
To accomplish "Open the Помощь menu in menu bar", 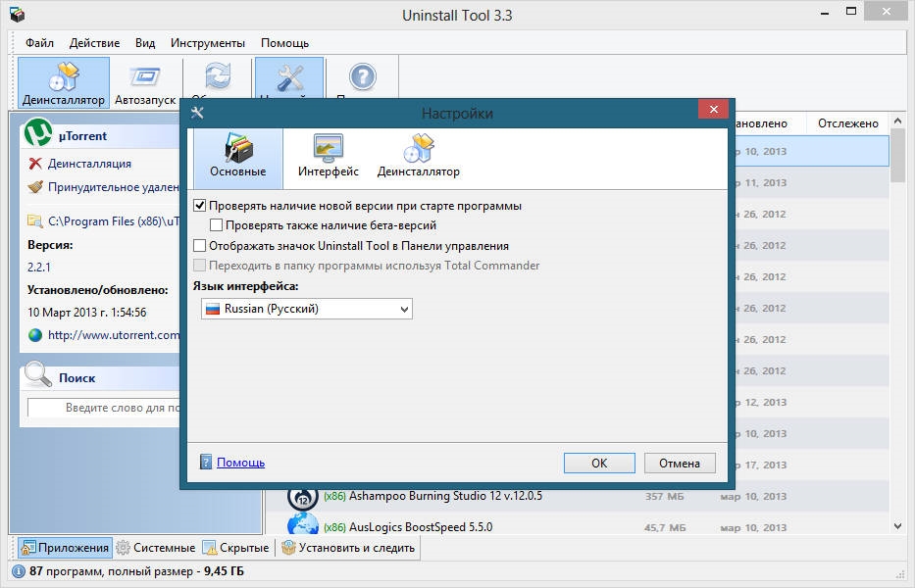I will pyautogui.click(x=284, y=42).
